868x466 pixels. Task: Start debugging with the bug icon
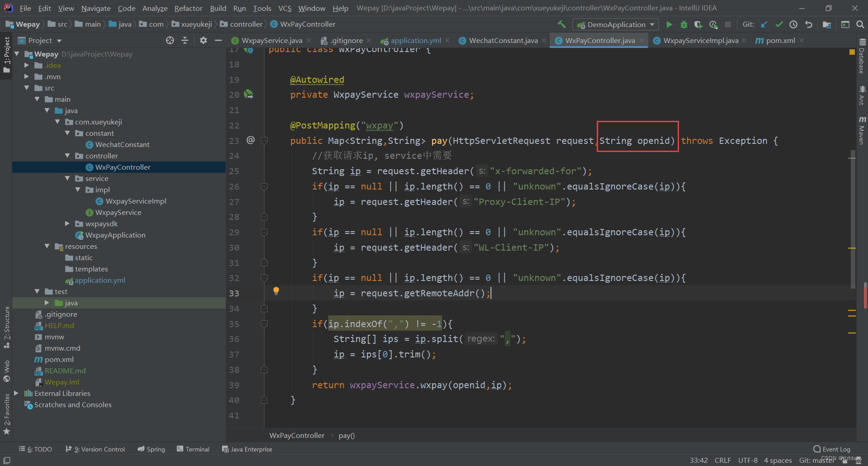(684, 24)
